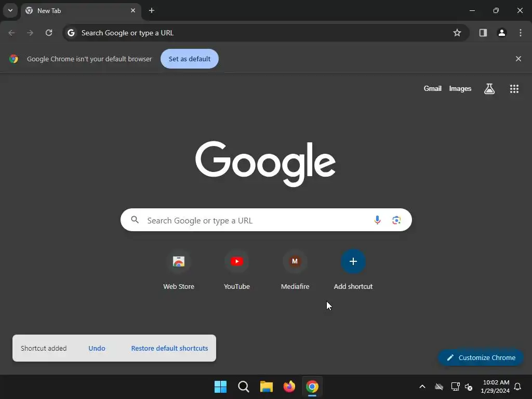Click Set as default button
This screenshot has width=532, height=399.
click(190, 59)
